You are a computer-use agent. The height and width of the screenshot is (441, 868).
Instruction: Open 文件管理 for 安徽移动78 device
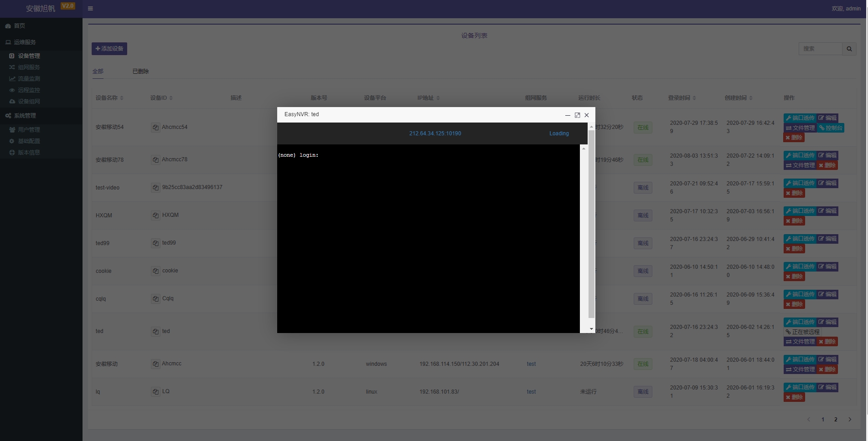coord(800,165)
